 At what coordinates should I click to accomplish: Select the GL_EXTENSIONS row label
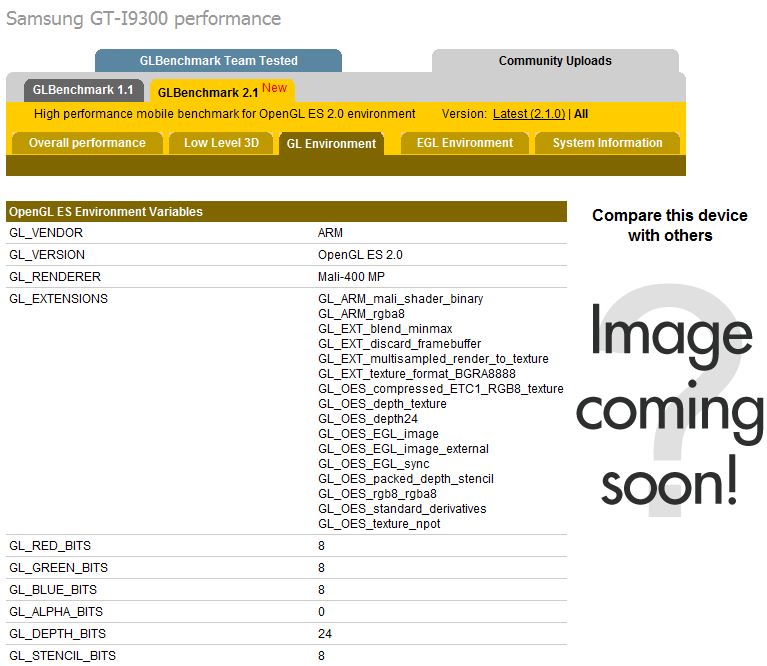tap(58, 299)
